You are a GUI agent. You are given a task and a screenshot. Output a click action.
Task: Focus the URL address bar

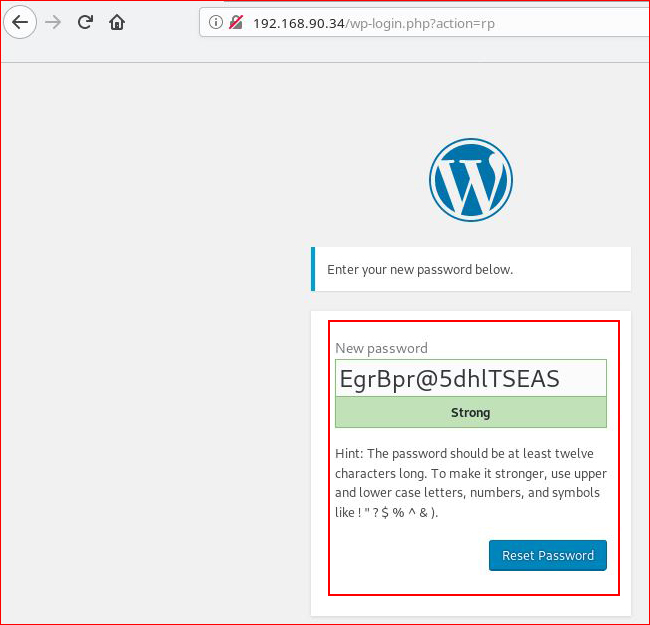point(424,23)
